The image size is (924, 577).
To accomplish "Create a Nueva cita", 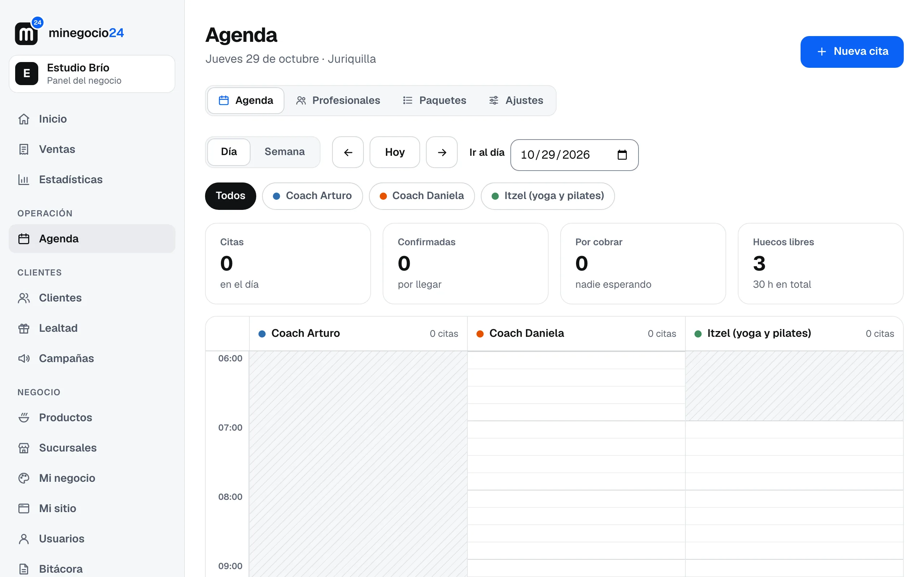I will point(852,52).
